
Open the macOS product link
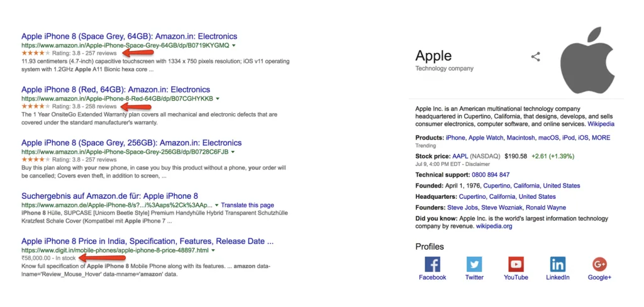[x=548, y=138]
